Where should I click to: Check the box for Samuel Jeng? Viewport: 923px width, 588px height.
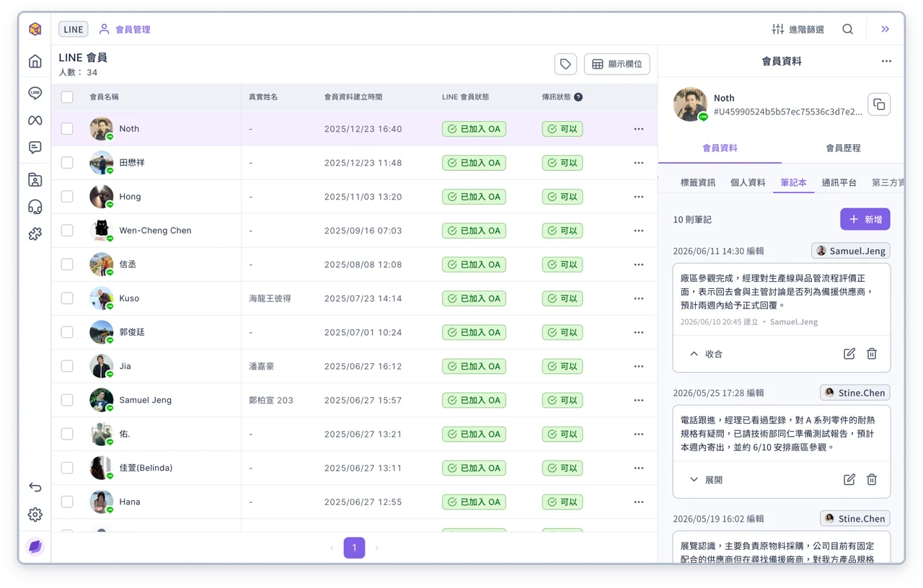[67, 400]
